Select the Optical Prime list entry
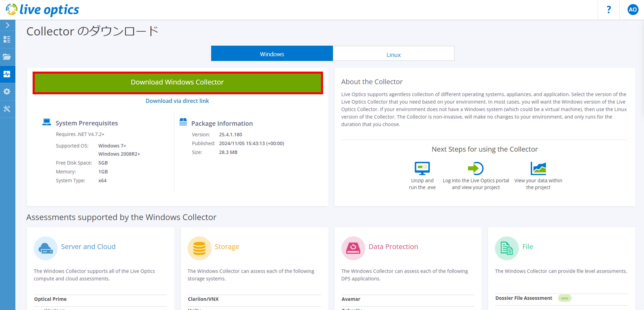The width and height of the screenshot is (644, 310). click(x=50, y=299)
